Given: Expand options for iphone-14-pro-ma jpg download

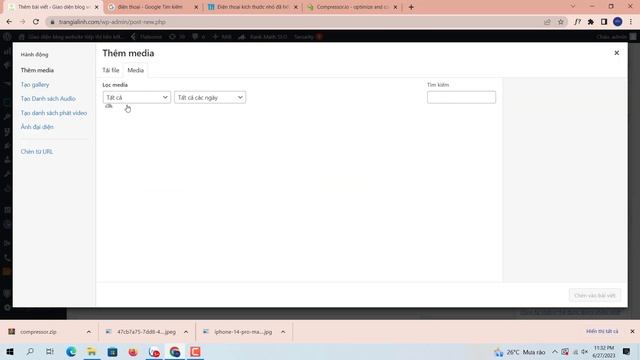Looking at the screenshot, I should [283, 332].
